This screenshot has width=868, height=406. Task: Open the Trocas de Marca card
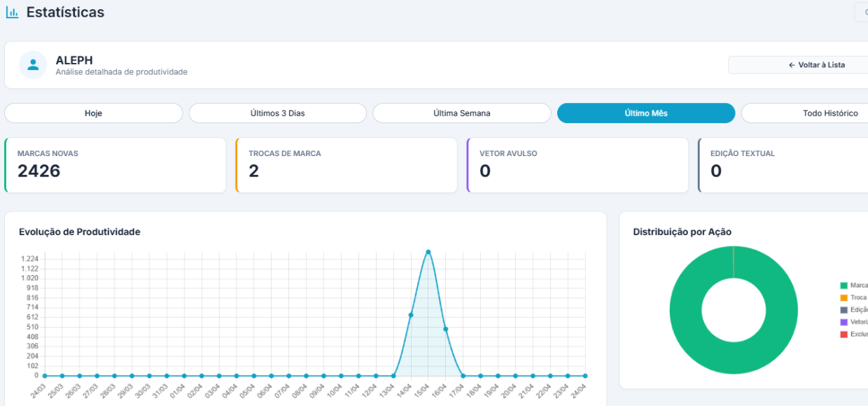click(x=346, y=165)
